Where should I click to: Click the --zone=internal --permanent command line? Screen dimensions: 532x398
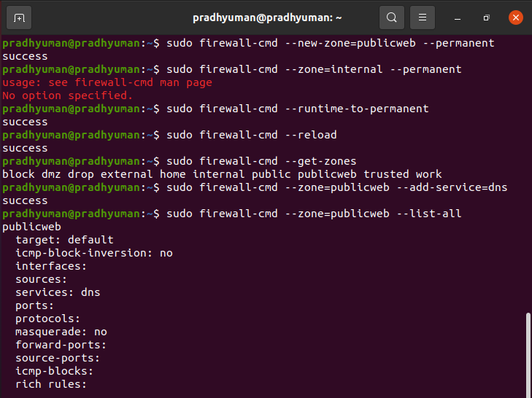click(x=232, y=69)
